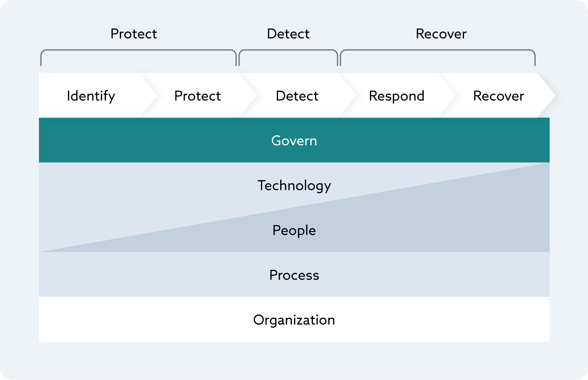Select the white Organization row
This screenshot has width=588, height=380.
294,320
